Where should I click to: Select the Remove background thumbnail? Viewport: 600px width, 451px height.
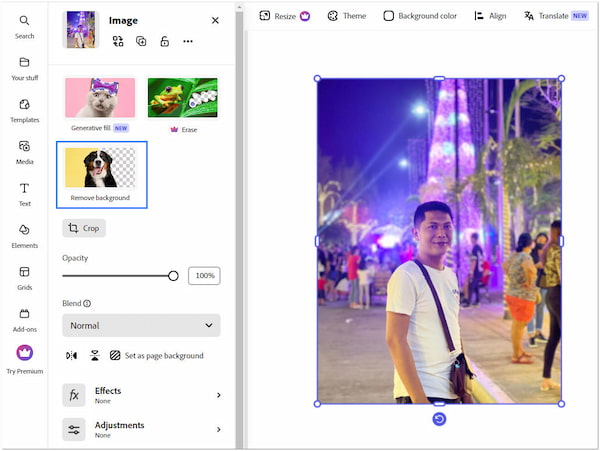(102, 175)
